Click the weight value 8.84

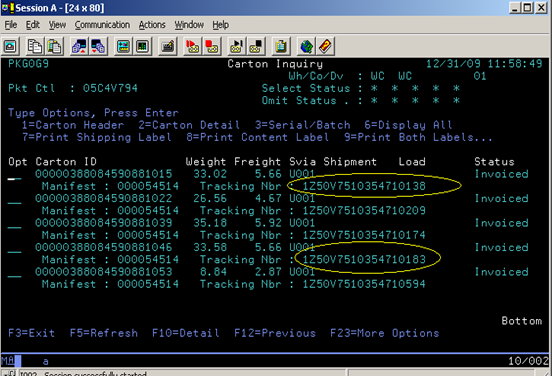[x=213, y=272]
